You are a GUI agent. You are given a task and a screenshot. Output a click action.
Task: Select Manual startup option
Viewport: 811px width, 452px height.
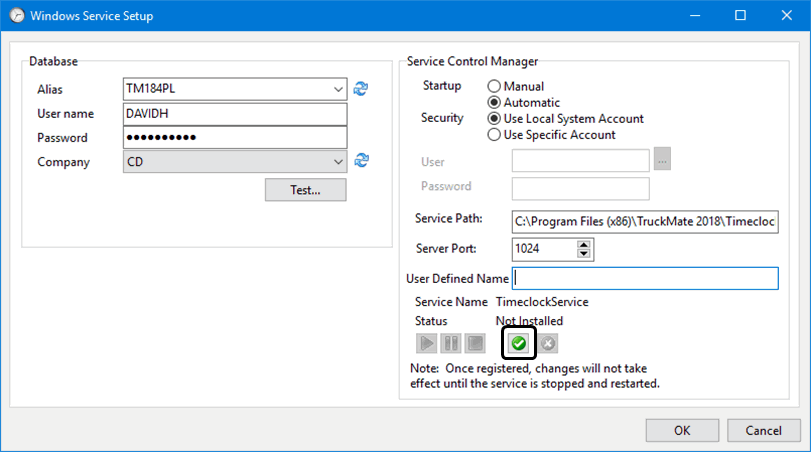click(493, 87)
